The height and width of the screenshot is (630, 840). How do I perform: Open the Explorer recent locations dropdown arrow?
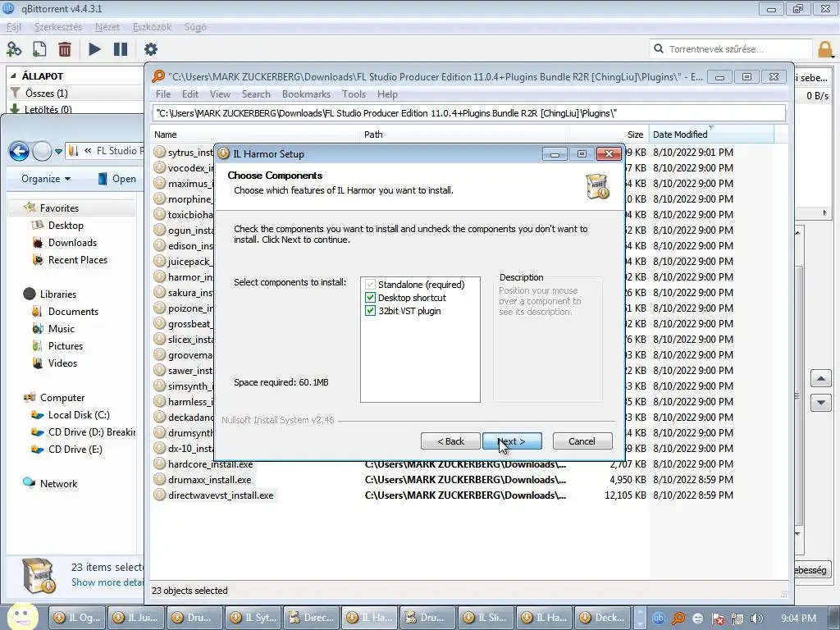point(59,152)
